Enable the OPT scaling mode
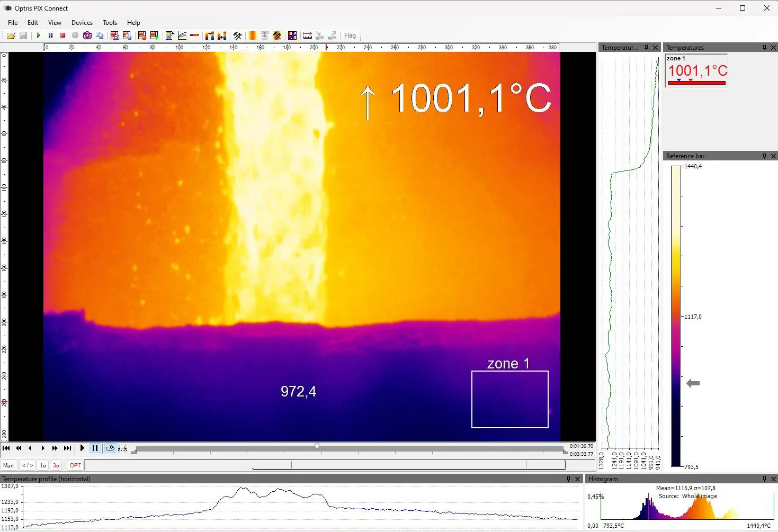Viewport: 778px width, 532px height. 75,465
